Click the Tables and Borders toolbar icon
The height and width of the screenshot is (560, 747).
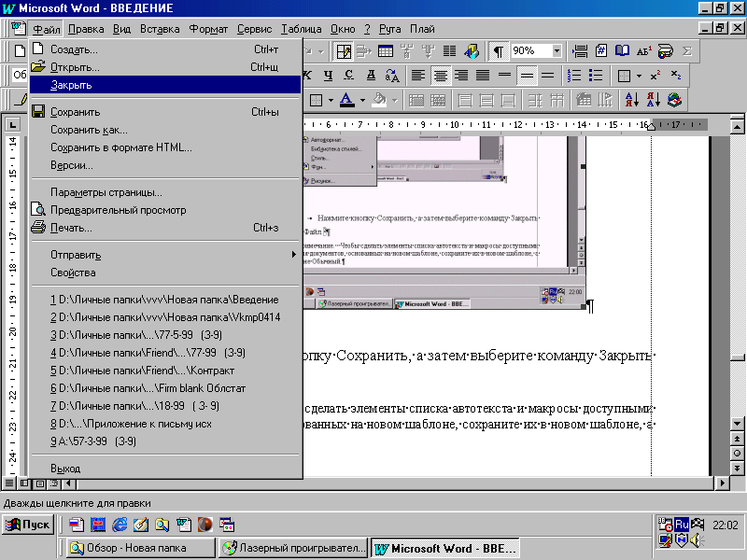point(344,51)
